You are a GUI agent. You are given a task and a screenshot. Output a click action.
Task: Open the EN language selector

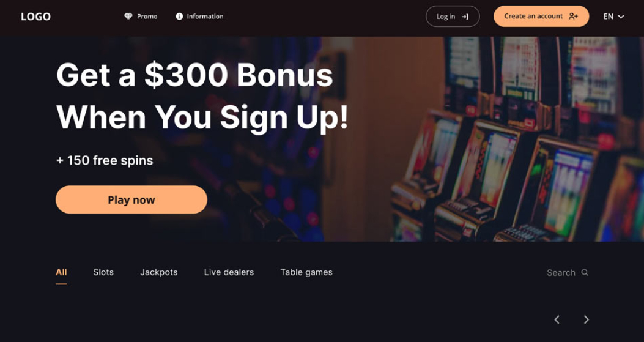[613, 17]
